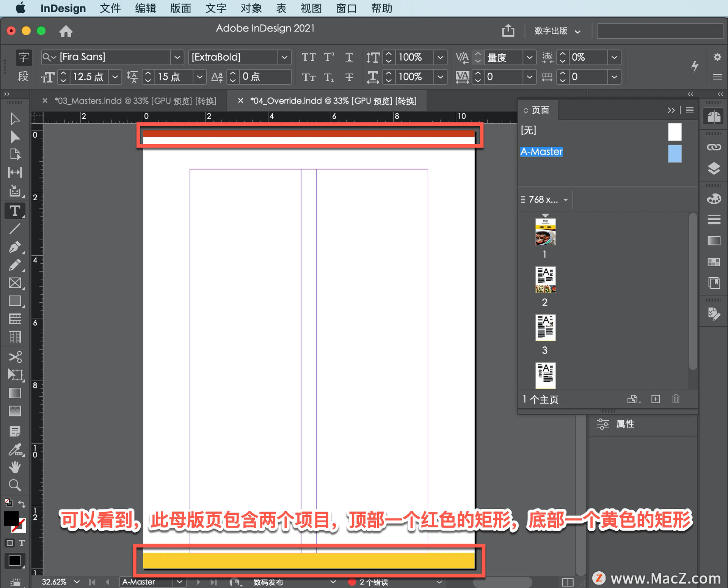Open the 12.5 点 font size dropdown
Viewport: 728px width, 588px height.
pos(115,77)
